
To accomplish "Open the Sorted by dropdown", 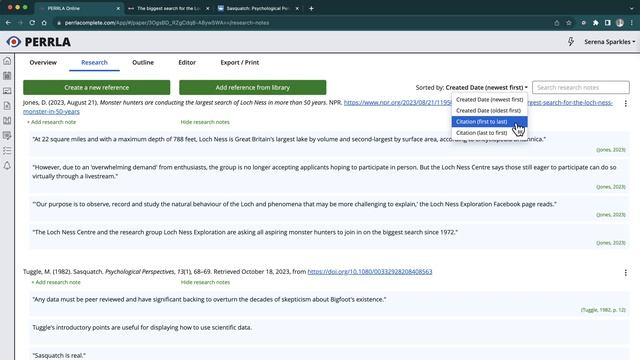I will [487, 87].
